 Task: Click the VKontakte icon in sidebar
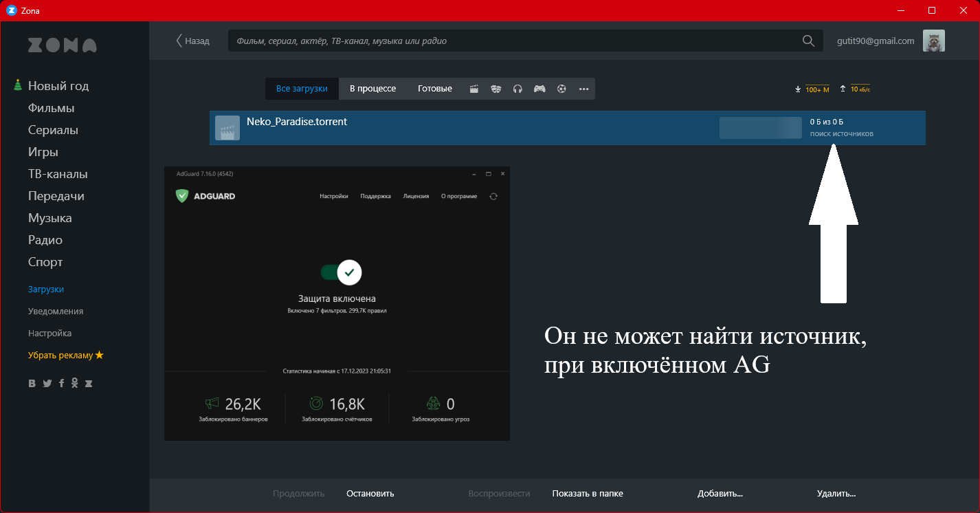point(32,383)
